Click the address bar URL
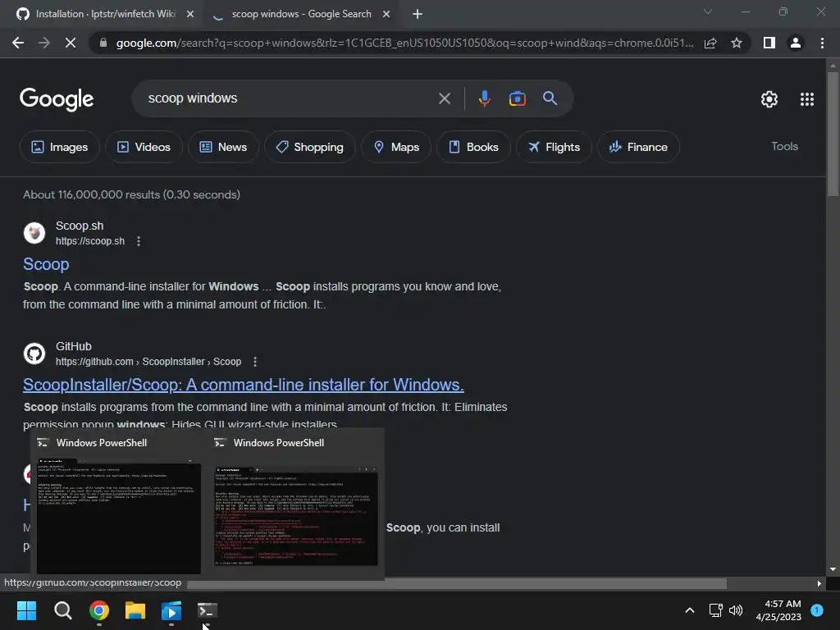The image size is (840, 630). [x=404, y=43]
